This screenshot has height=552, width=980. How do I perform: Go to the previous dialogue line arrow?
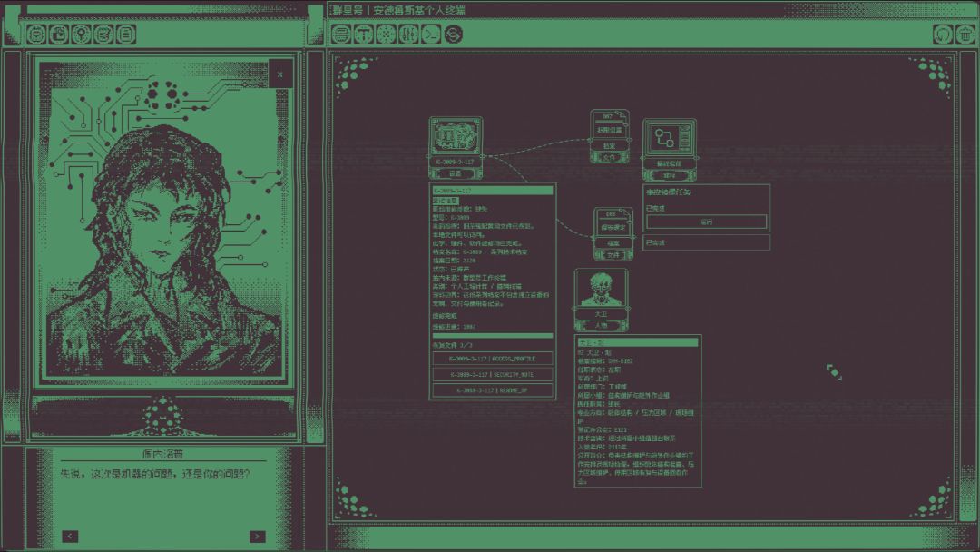[x=70, y=537]
